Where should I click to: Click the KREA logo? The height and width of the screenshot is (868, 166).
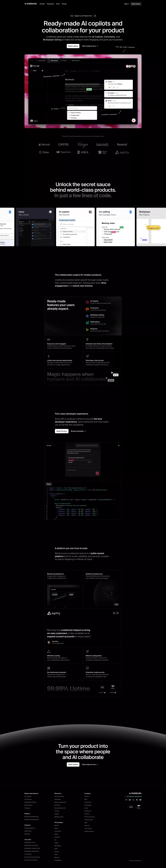83,152
